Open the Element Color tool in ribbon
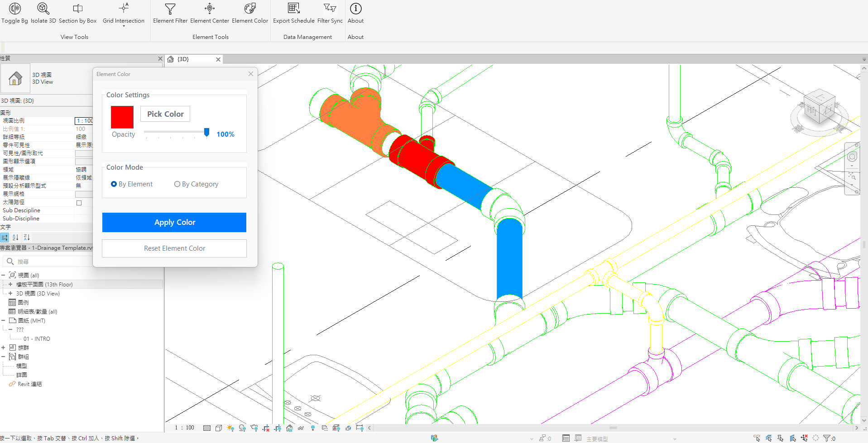 [249, 9]
